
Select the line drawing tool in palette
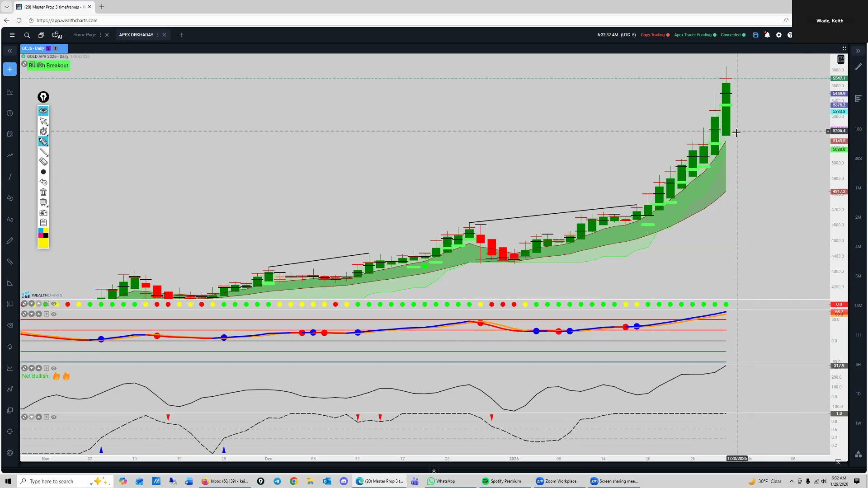click(43, 152)
